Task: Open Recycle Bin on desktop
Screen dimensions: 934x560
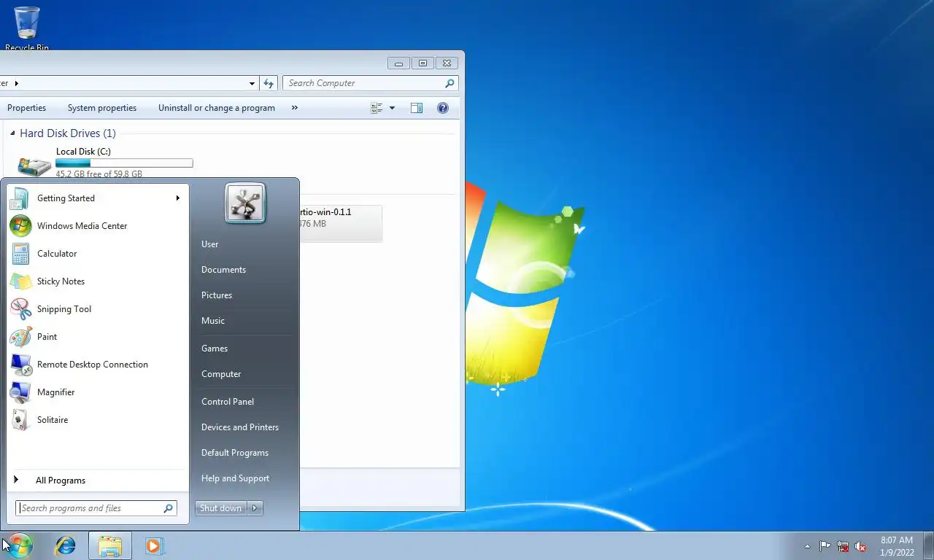Action: (x=26, y=28)
